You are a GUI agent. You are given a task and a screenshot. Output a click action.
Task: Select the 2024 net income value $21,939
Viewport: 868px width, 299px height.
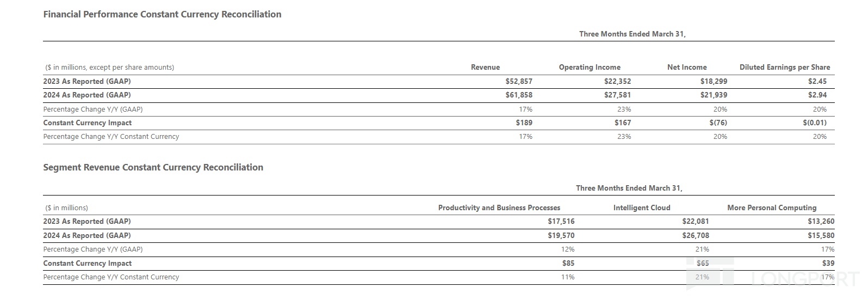click(714, 95)
